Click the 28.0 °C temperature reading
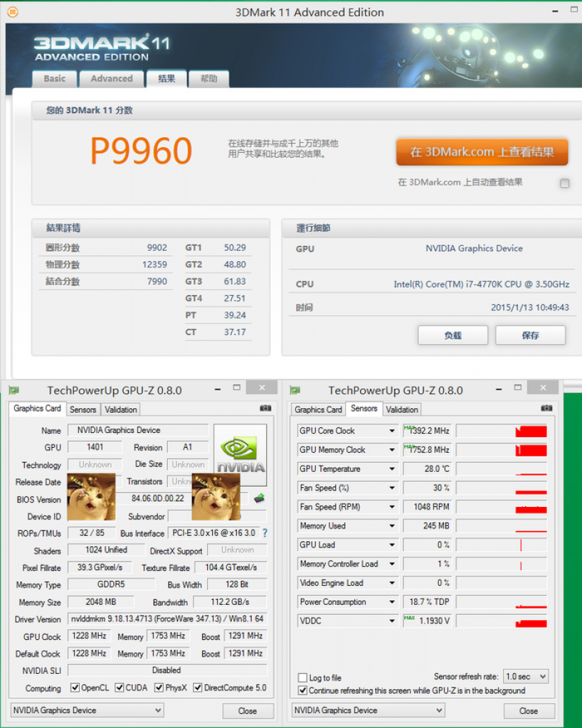This screenshot has width=582, height=728. (428, 469)
